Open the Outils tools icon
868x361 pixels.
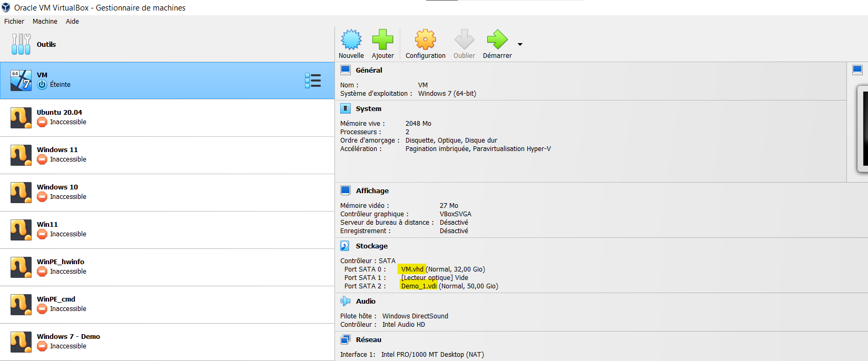click(21, 44)
